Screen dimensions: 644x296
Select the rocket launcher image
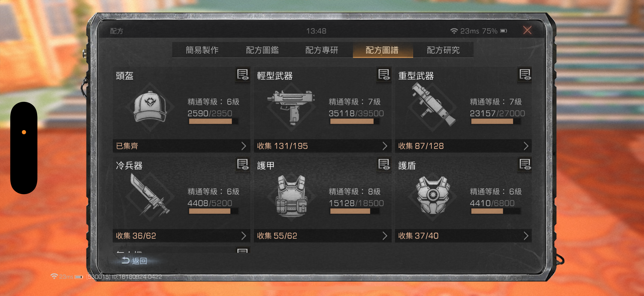[433, 105]
